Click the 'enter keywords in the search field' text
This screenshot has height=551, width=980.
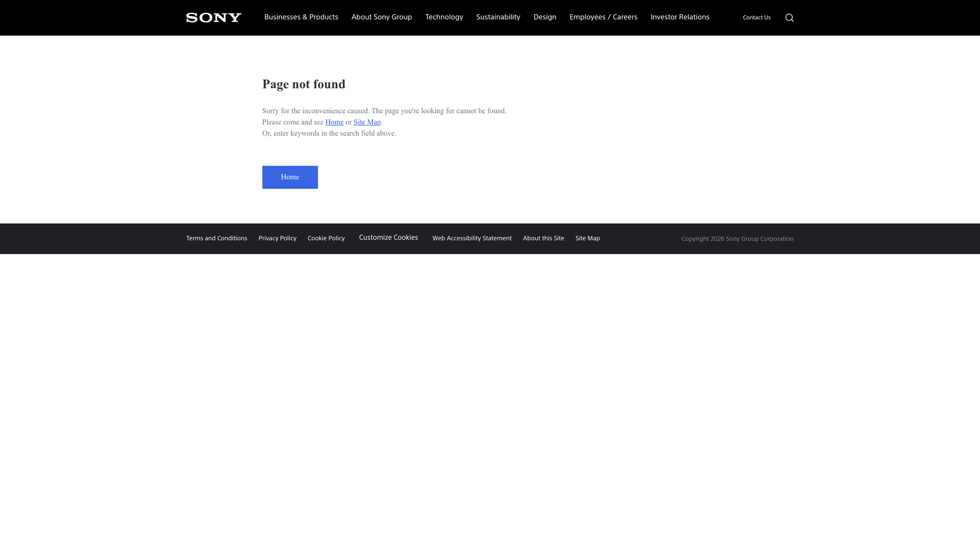pyautogui.click(x=324, y=133)
